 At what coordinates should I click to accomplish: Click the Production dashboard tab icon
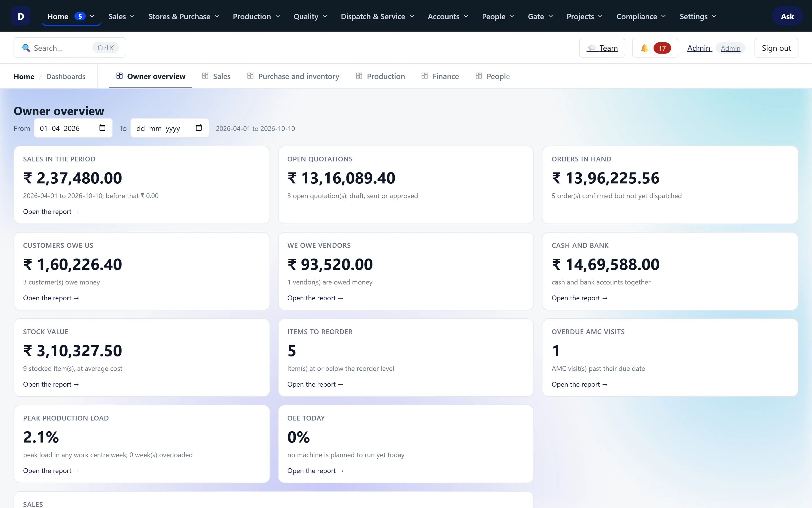point(359,76)
